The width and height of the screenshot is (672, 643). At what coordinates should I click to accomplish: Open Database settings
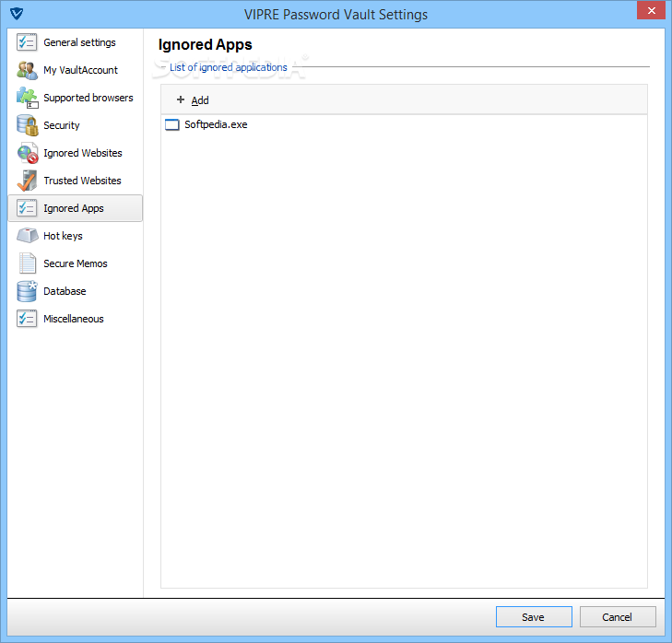pyautogui.click(x=75, y=291)
